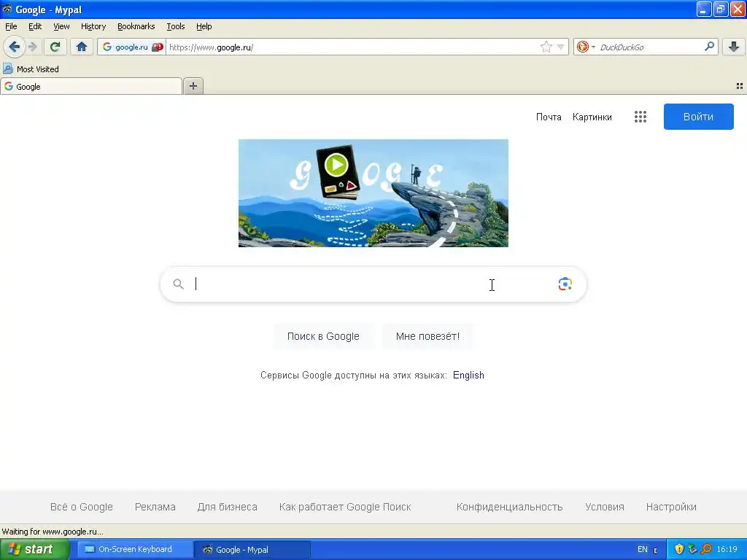This screenshot has width=747, height=560.
Task: Open the Downloads arrow button
Action: pos(734,47)
